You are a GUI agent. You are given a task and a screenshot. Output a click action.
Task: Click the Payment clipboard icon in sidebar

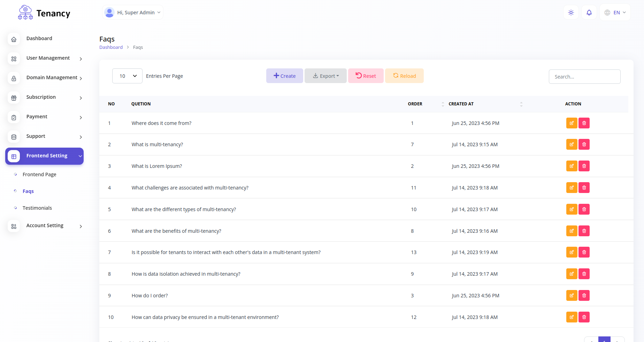tap(14, 117)
